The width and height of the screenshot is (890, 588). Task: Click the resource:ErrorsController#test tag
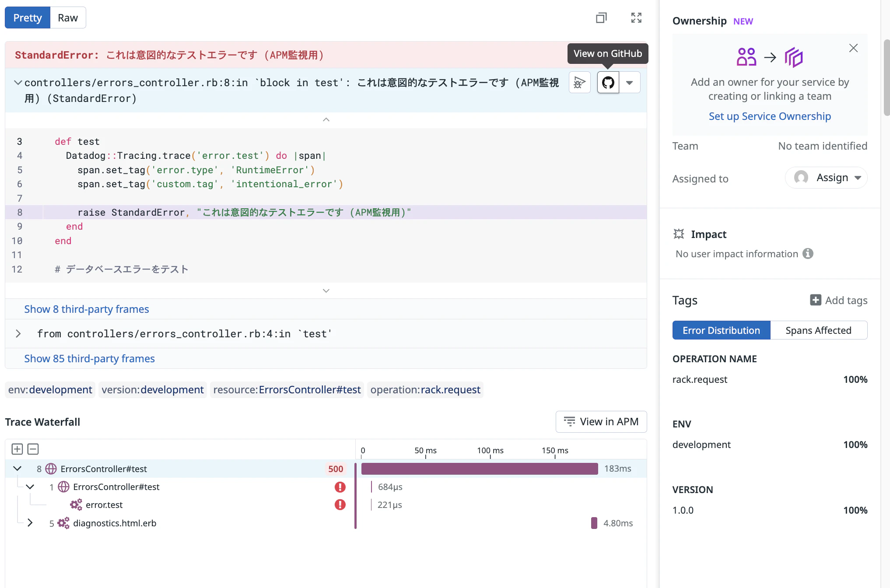point(287,389)
